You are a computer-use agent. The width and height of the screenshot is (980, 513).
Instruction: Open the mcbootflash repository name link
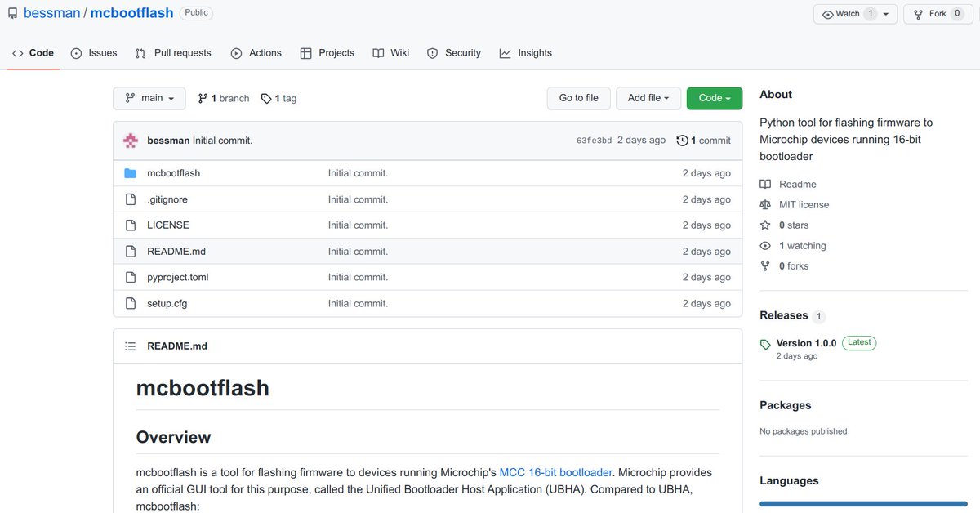pos(131,13)
